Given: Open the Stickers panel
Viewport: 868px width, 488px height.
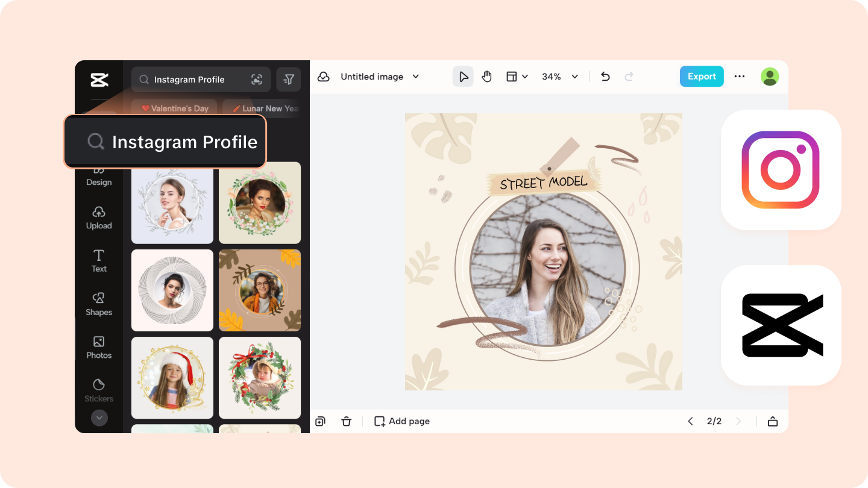Looking at the screenshot, I should [98, 390].
